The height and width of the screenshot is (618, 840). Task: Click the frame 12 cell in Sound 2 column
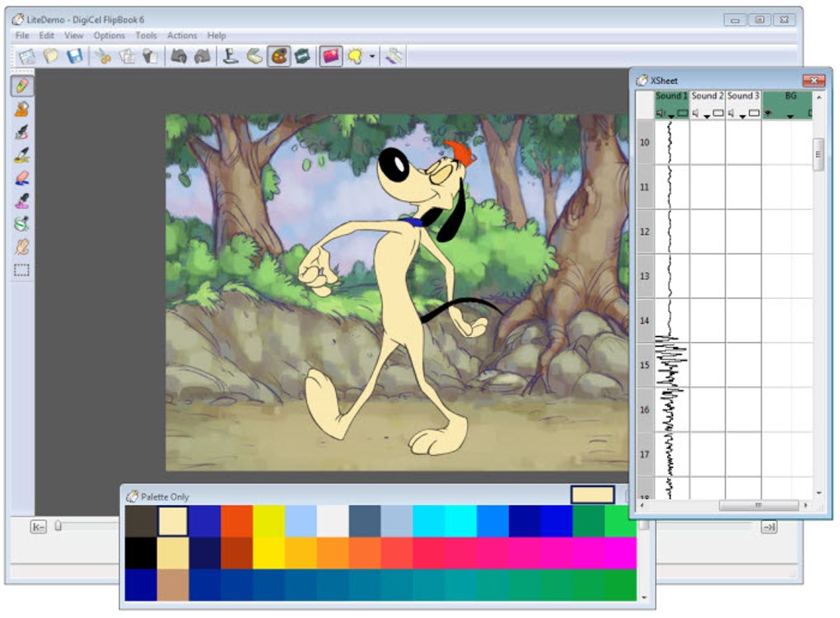[707, 232]
